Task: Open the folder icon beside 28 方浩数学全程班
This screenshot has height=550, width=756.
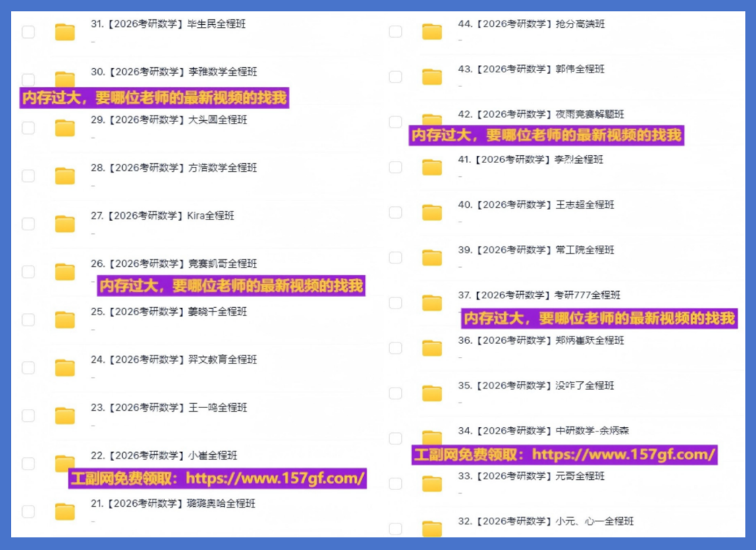Action: pyautogui.click(x=65, y=176)
